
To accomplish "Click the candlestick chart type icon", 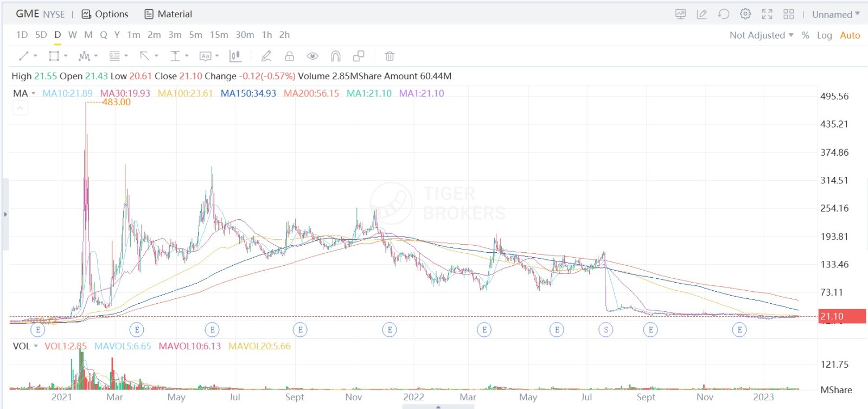I will 235,56.
